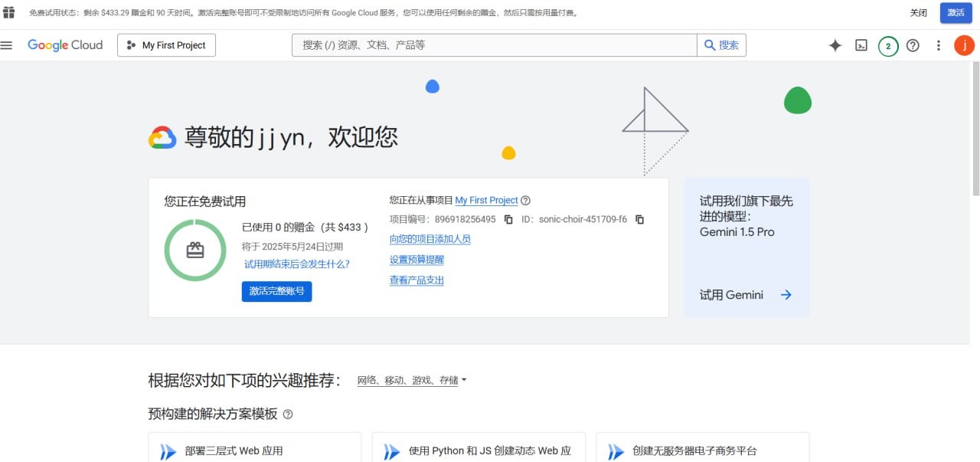
Task: Open 查看产品支出 link
Action: [x=416, y=280]
